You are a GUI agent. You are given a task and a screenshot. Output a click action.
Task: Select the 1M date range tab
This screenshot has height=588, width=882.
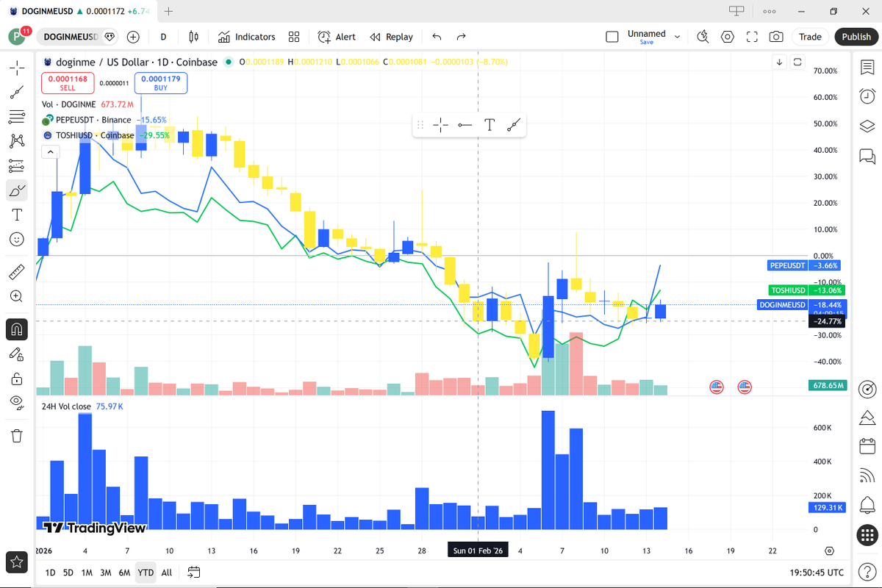(x=87, y=573)
